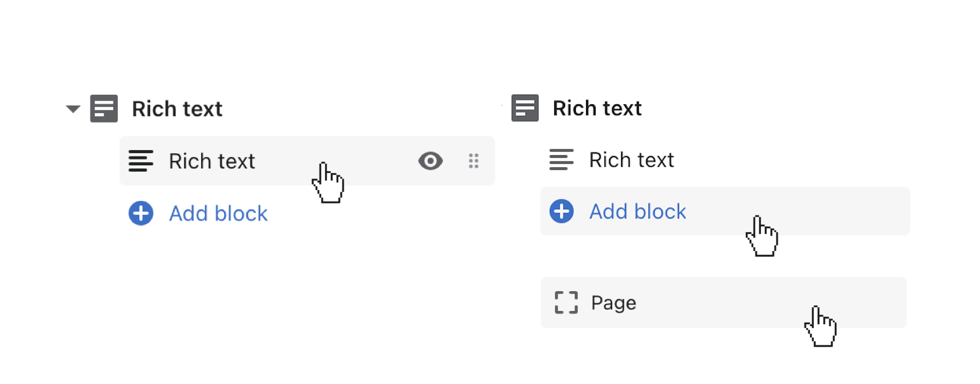Viewport: 980px width, 384px height.
Task: Select the bold Rich text heading that has no arrow
Action: (x=597, y=109)
